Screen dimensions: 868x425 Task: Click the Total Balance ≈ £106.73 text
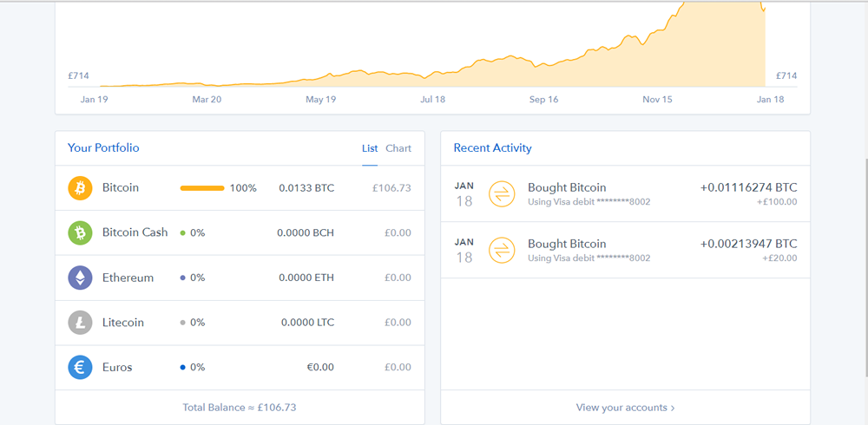[240, 408]
